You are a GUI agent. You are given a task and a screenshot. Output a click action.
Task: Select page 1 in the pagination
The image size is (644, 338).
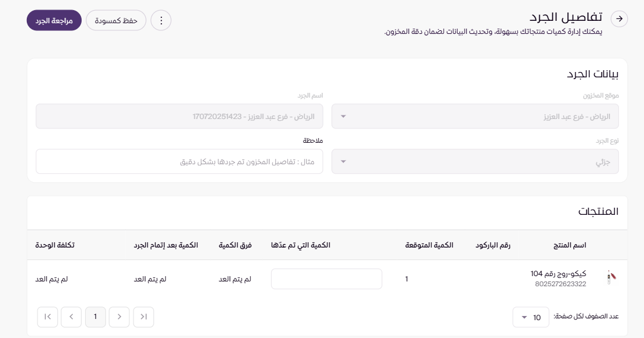[x=95, y=317]
